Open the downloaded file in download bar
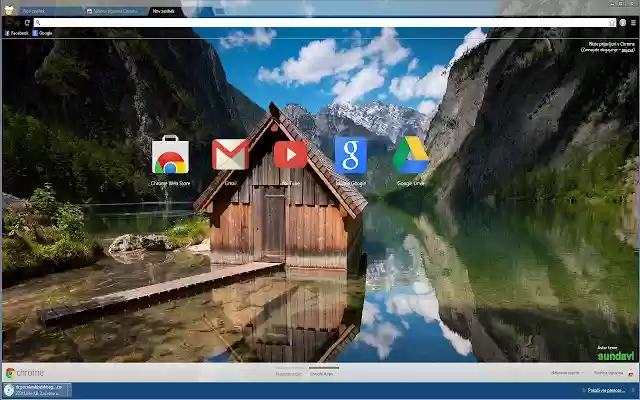Screen dimensions: 640x400 [35, 390]
